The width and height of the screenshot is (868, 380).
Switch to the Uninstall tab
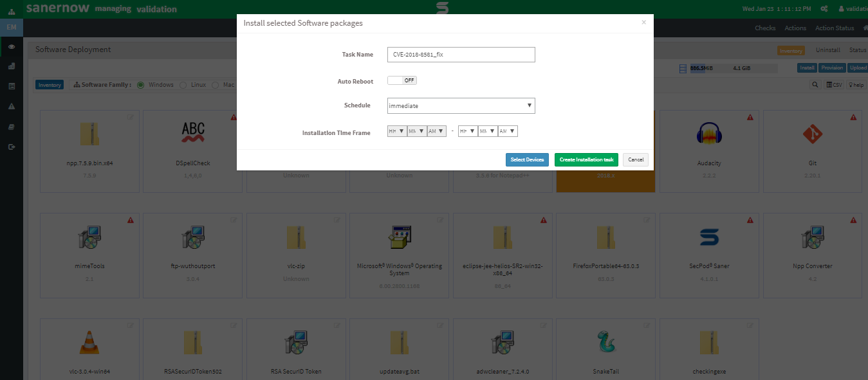(x=827, y=50)
